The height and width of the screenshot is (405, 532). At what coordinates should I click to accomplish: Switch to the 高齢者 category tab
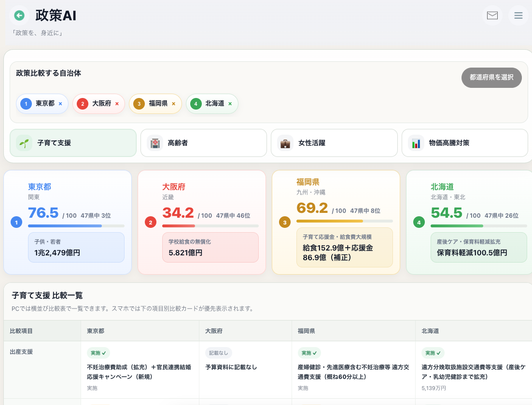tap(203, 143)
